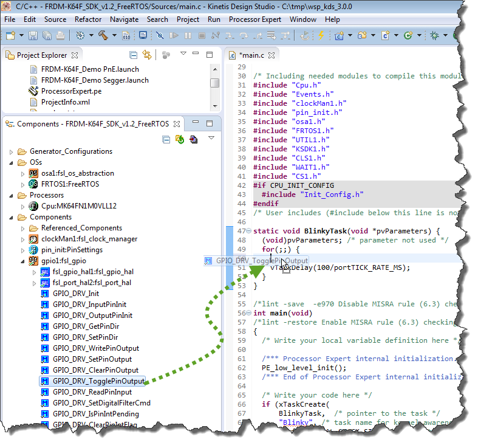The height and width of the screenshot is (448, 481).
Task: Click Link with Editor in Project Explorer
Action: pos(147,55)
